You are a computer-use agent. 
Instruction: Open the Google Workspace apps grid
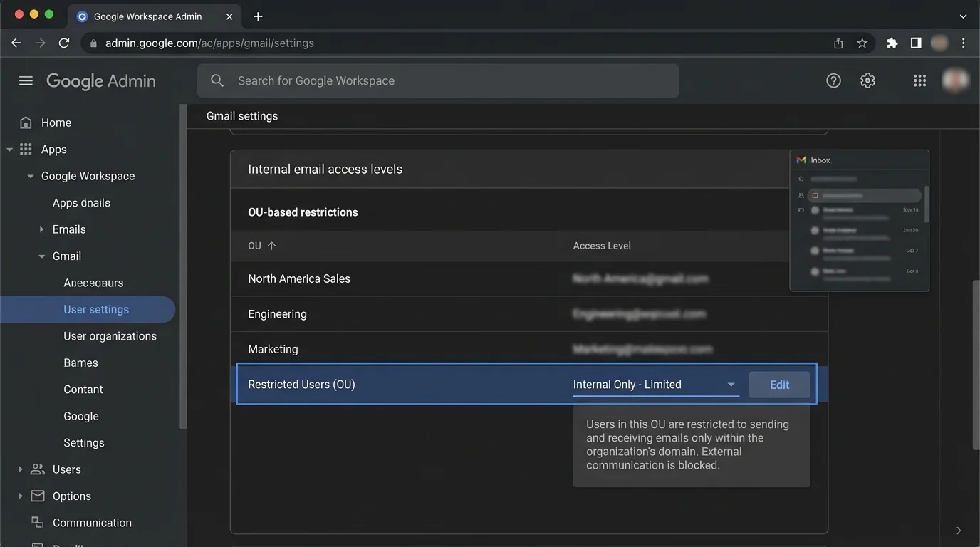tap(919, 80)
